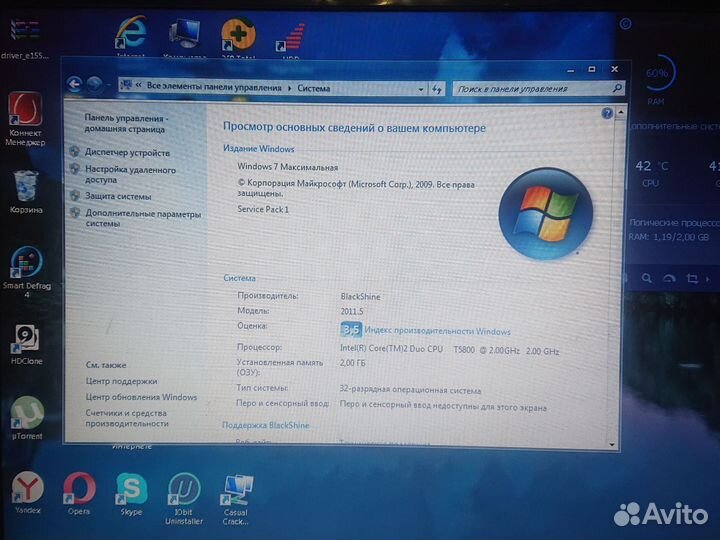The width and height of the screenshot is (720, 540).
Task: Click the search magnifier icon in panel
Action: 617,88
